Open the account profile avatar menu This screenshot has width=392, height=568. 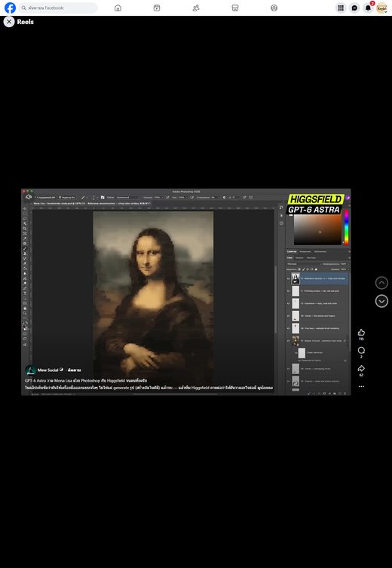(382, 8)
